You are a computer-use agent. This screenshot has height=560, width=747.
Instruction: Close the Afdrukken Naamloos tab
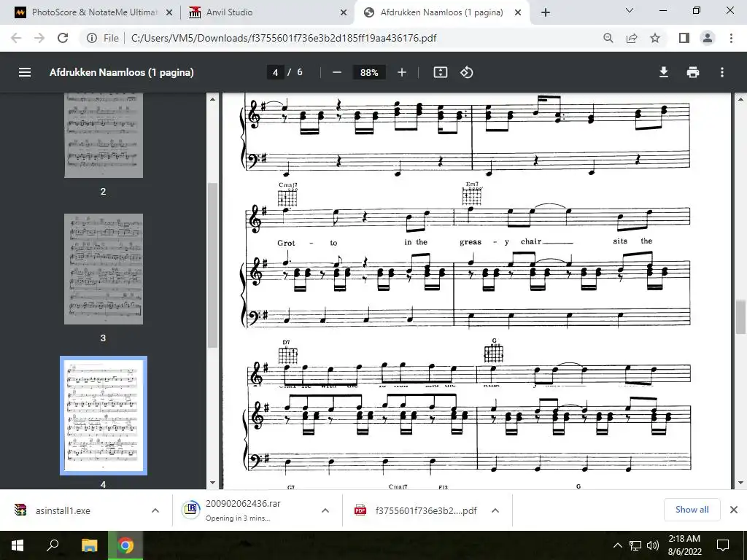518,13
